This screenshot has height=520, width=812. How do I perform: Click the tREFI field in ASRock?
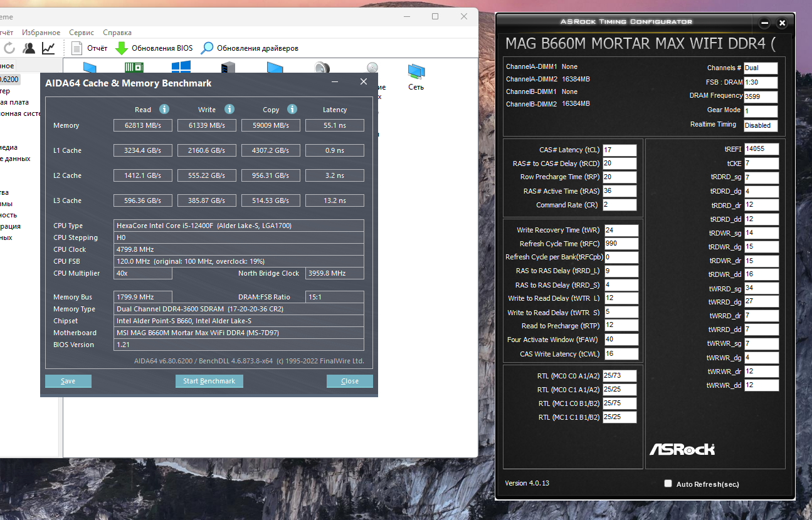(x=761, y=149)
